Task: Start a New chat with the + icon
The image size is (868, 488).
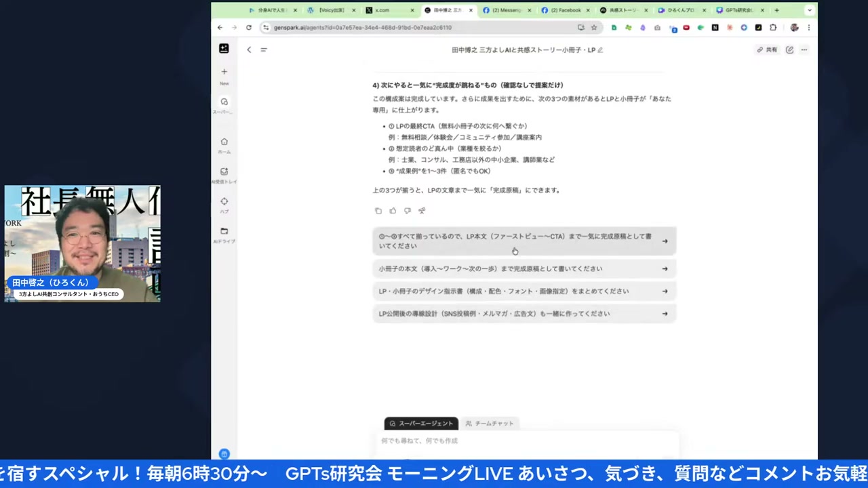Action: coord(224,71)
